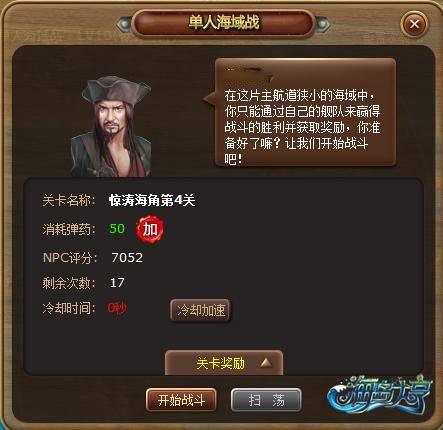Expand the 关卡奖励 rewards panel

[x=224, y=363]
